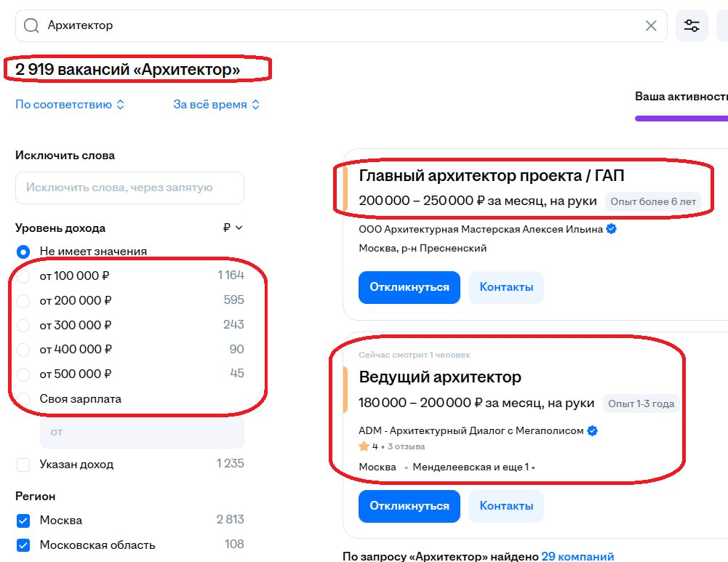This screenshot has height=562, width=728.
Task: Open the 'За всё время' period dropdown
Action: coord(216,105)
